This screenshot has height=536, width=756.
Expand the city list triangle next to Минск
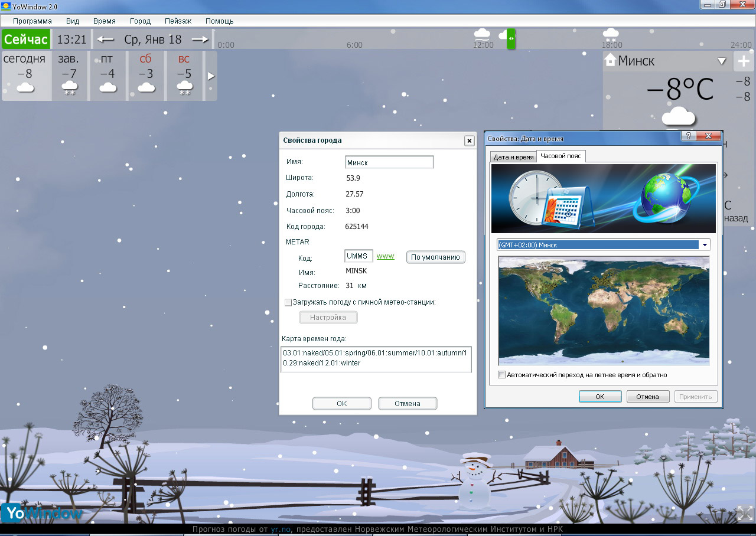pos(721,61)
